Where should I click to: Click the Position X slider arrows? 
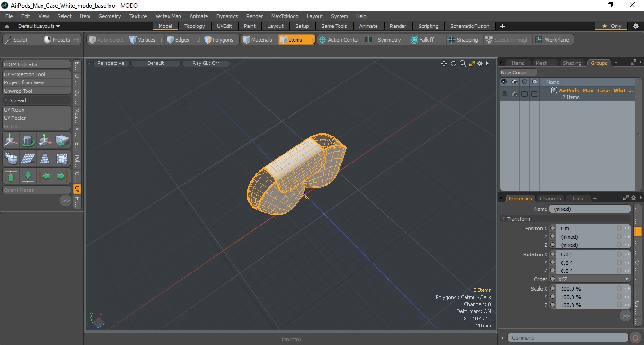627,228
